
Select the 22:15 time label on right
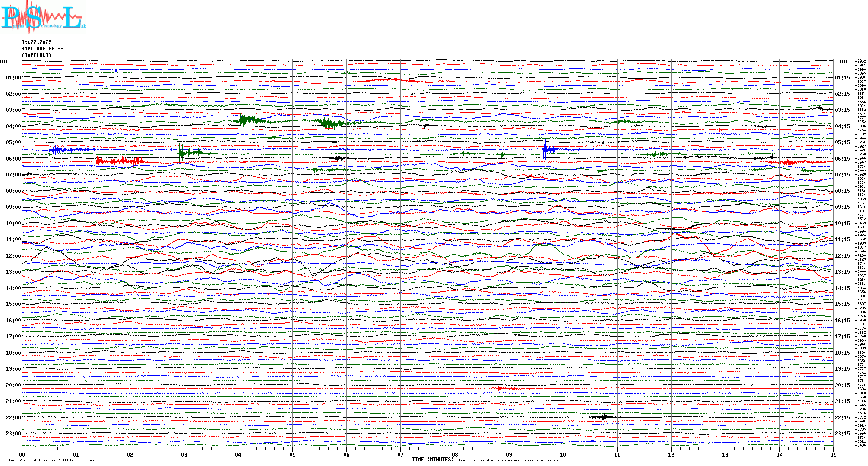[x=842, y=418]
